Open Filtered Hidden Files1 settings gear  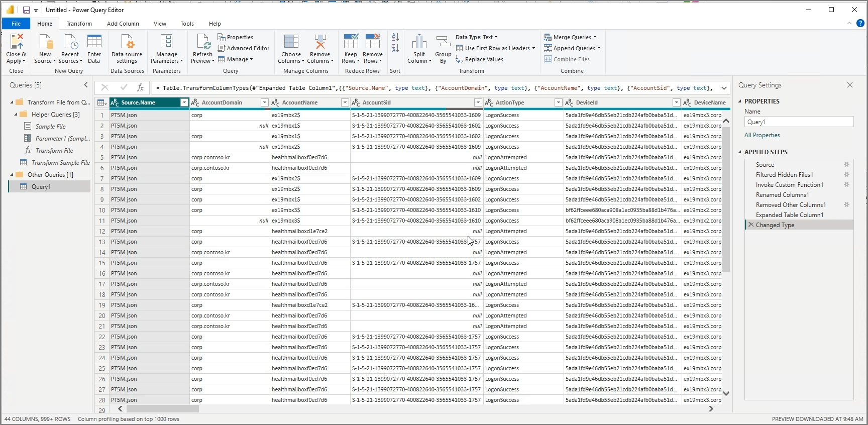click(x=846, y=175)
